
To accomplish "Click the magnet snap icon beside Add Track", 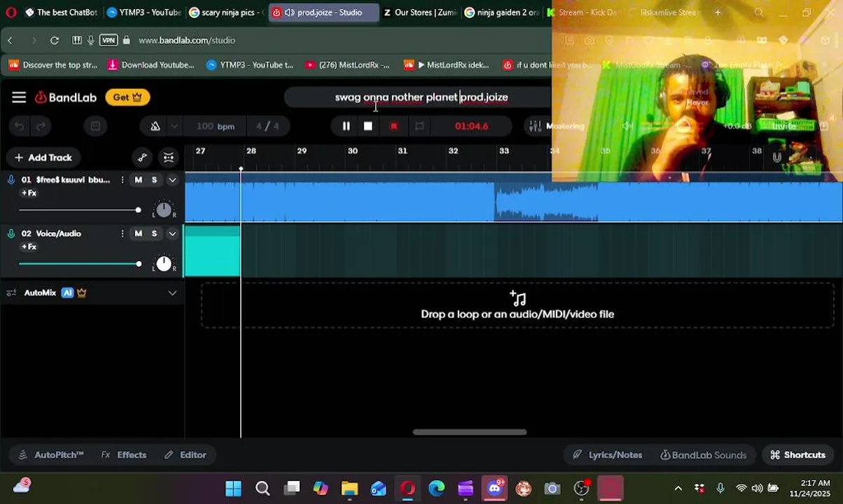I will tap(169, 157).
